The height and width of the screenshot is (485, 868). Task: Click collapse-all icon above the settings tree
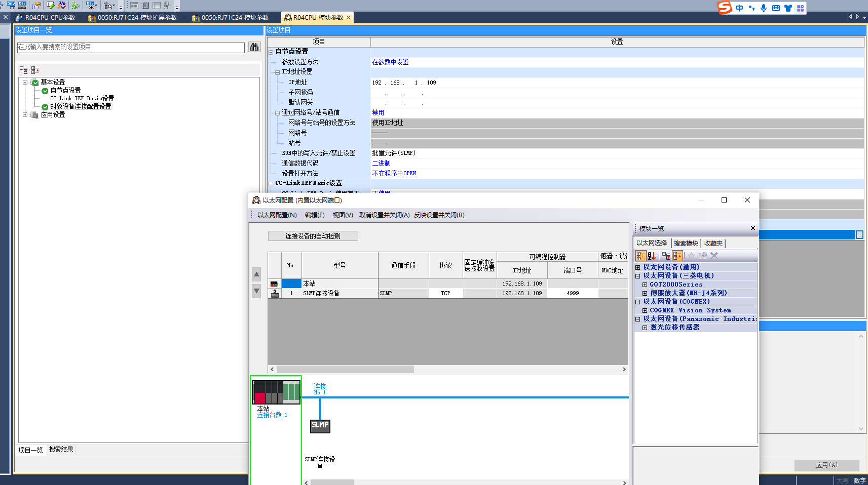tap(35, 70)
